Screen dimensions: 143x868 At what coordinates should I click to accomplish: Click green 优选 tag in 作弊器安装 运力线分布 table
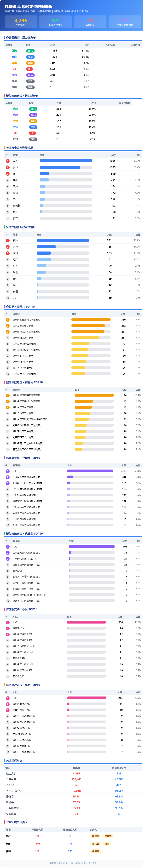pos(30,51)
